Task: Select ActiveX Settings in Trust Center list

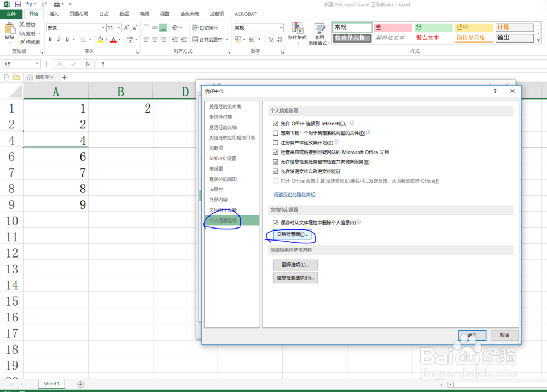Action: point(223,159)
